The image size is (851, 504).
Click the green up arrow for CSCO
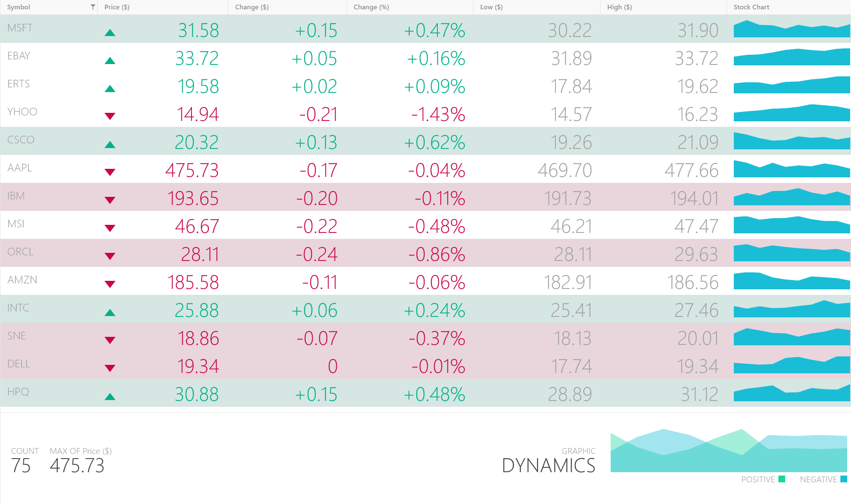point(110,145)
